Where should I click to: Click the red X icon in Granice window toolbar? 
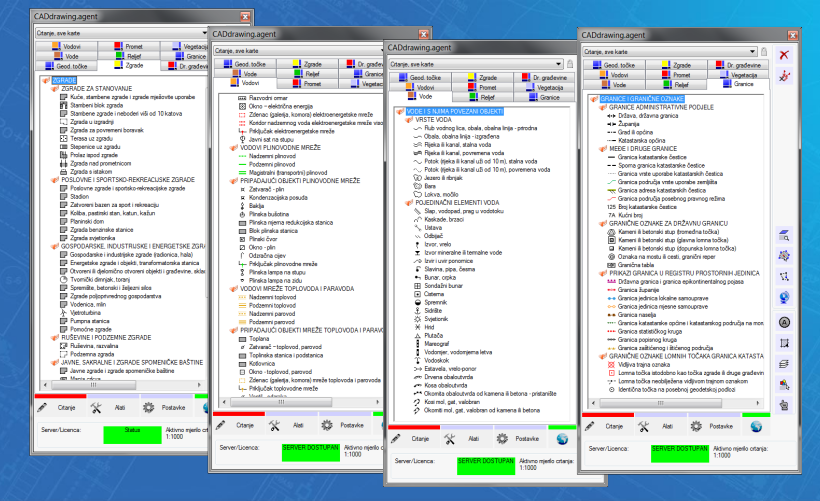[x=784, y=55]
